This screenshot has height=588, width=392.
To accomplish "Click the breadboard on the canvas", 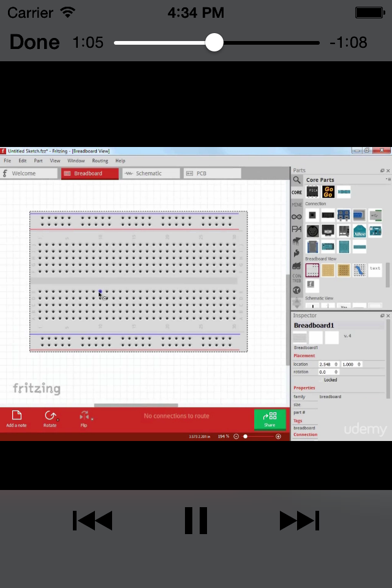I will tap(138, 281).
